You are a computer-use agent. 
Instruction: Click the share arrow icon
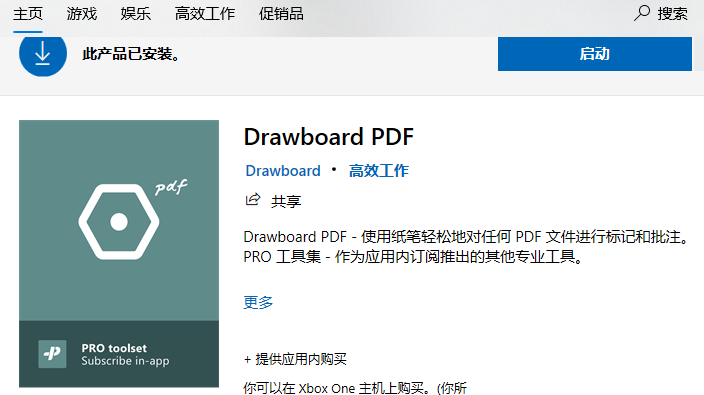point(253,199)
